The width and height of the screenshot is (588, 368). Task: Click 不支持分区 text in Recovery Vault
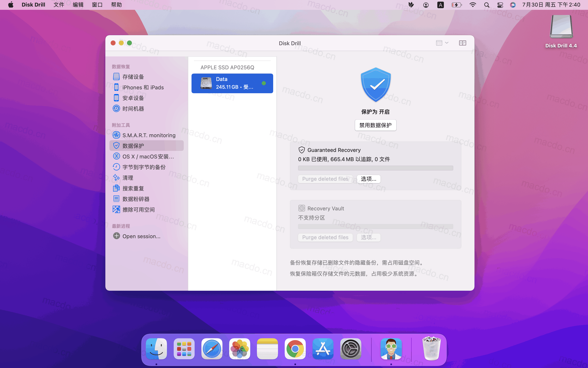(x=312, y=218)
